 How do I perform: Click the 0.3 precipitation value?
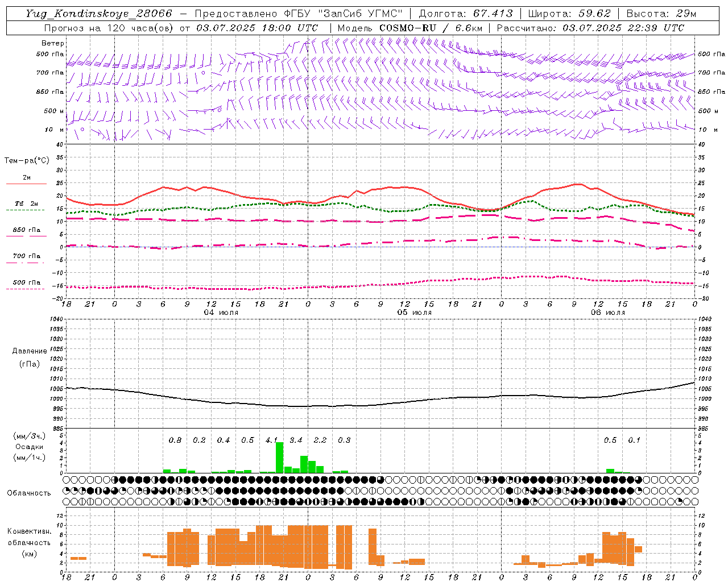[x=344, y=440]
